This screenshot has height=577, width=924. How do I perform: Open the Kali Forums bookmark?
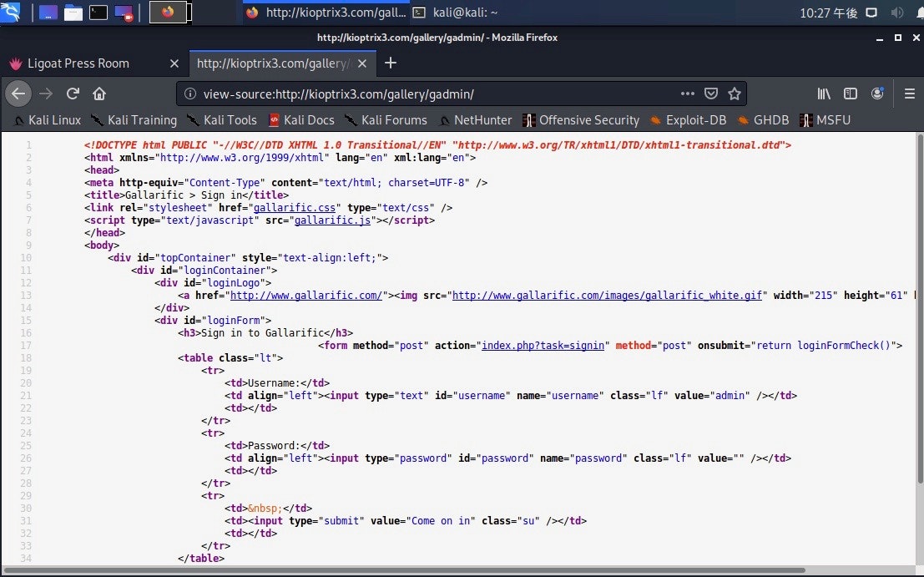386,120
